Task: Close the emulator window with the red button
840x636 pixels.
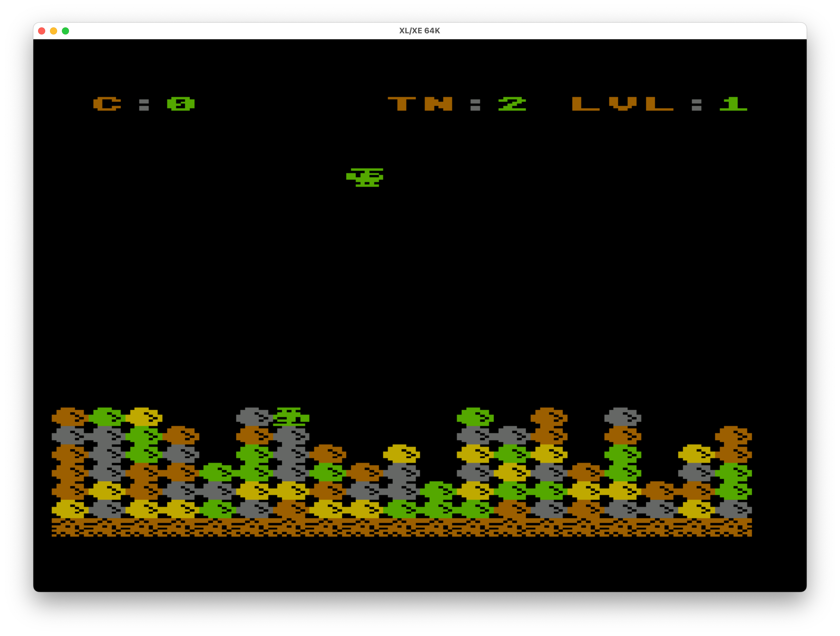Action: pos(42,31)
